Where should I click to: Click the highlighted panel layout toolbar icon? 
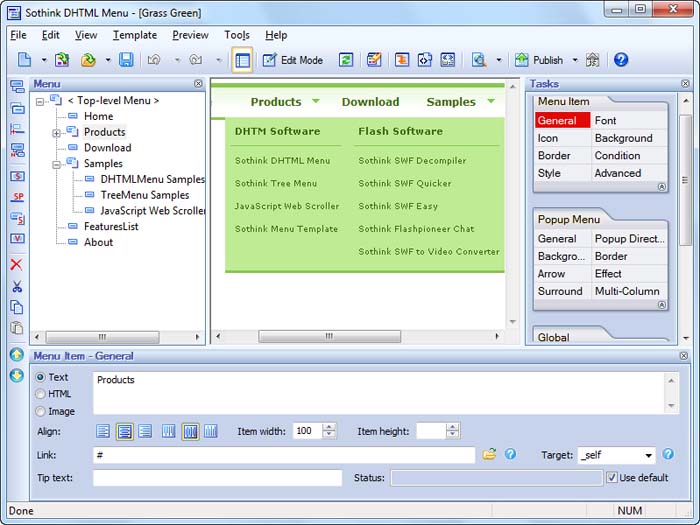point(242,60)
